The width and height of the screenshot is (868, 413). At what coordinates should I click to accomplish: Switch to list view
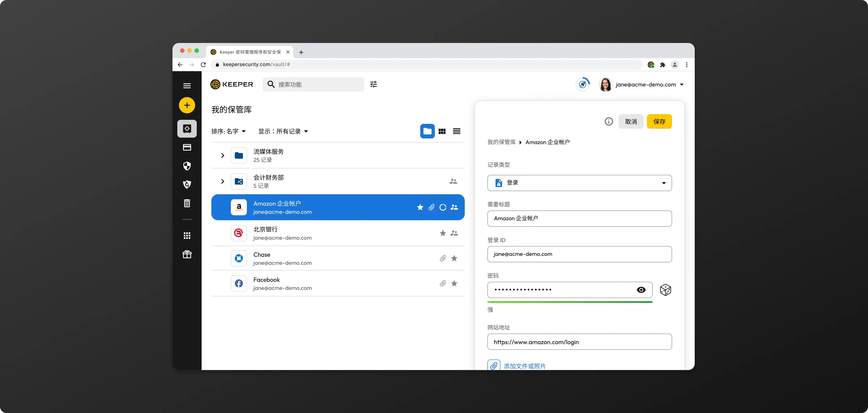tap(457, 131)
